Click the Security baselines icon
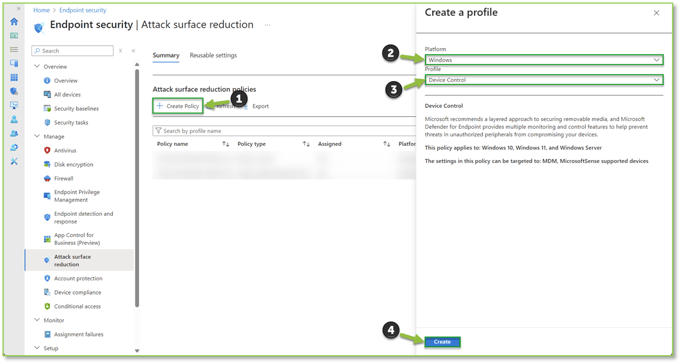 (x=47, y=109)
